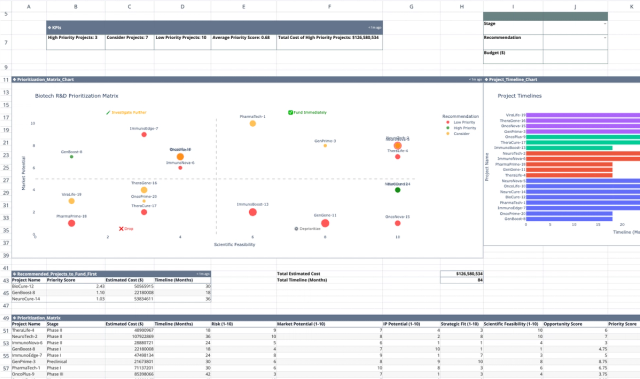Click the PharmaPrime-18 red bubble
This screenshot has height=379, width=640.
click(71, 223)
